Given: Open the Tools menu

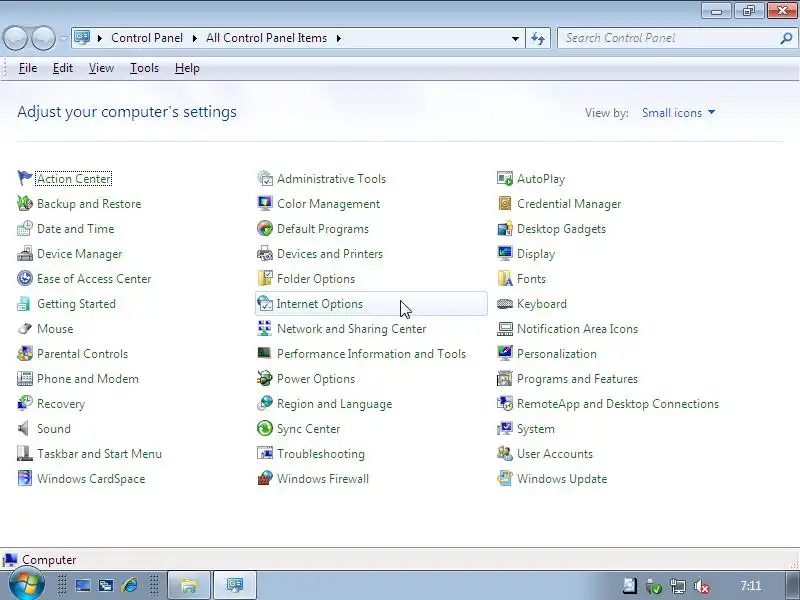Looking at the screenshot, I should pos(144,68).
